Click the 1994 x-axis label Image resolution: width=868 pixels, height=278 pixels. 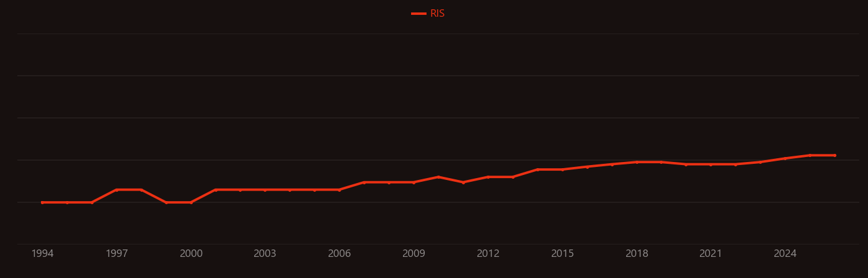point(42,254)
